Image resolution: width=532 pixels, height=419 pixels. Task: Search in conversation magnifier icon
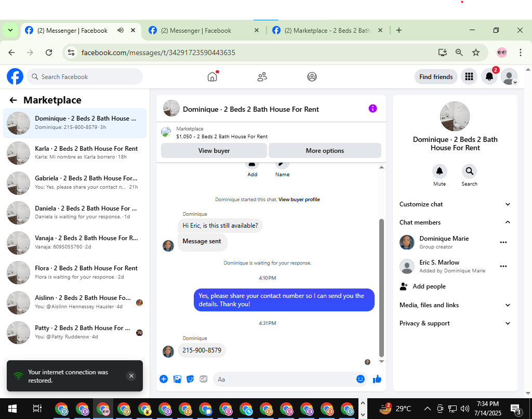469,171
